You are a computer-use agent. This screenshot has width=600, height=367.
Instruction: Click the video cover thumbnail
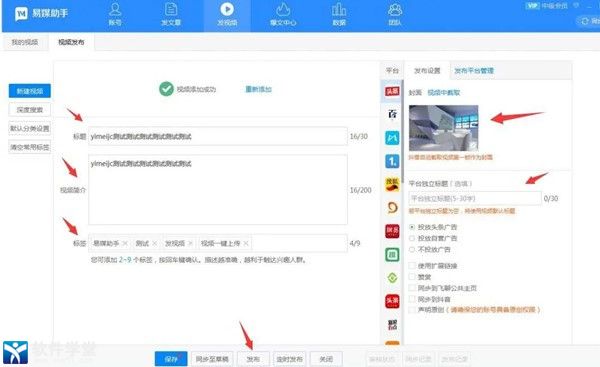click(x=443, y=128)
